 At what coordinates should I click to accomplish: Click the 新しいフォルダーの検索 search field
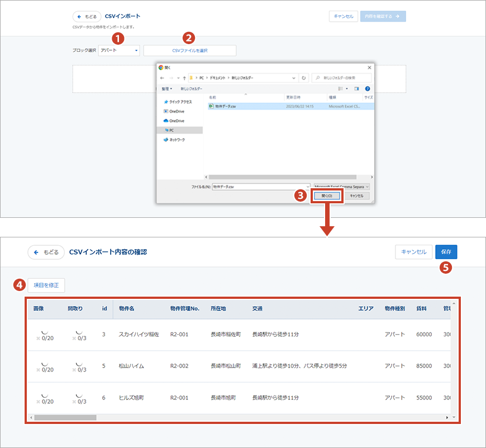point(341,78)
